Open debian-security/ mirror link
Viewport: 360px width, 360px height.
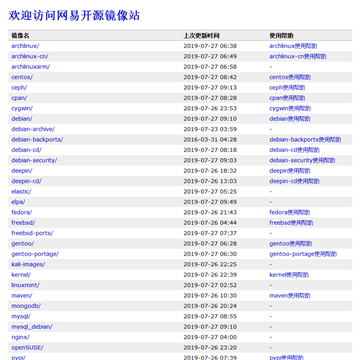(34, 160)
